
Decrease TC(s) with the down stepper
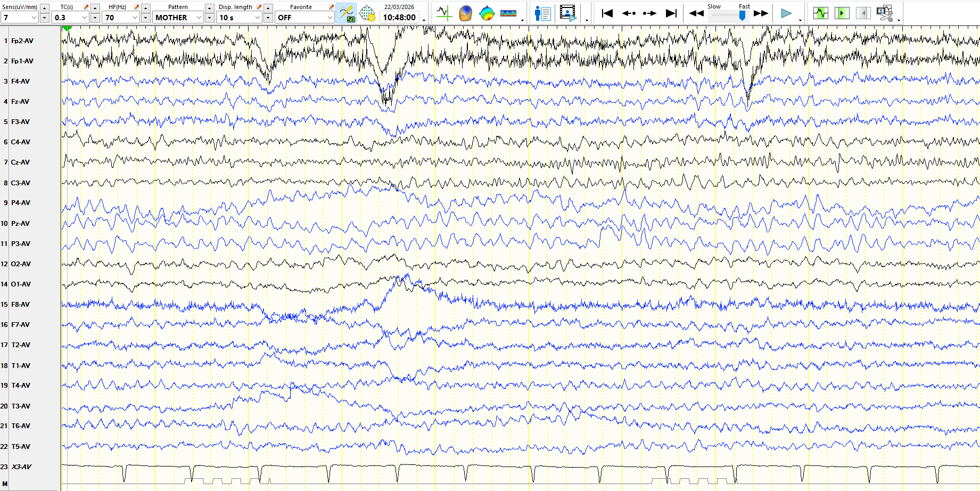click(95, 18)
